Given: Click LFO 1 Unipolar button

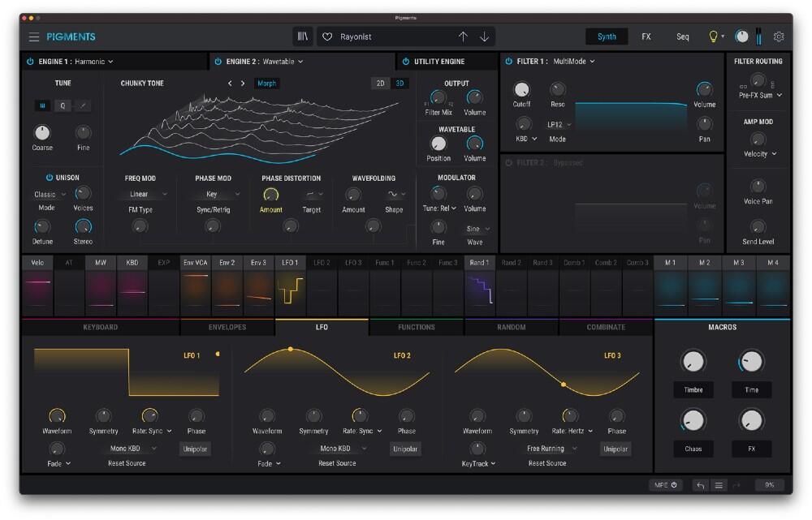Looking at the screenshot, I should [195, 449].
